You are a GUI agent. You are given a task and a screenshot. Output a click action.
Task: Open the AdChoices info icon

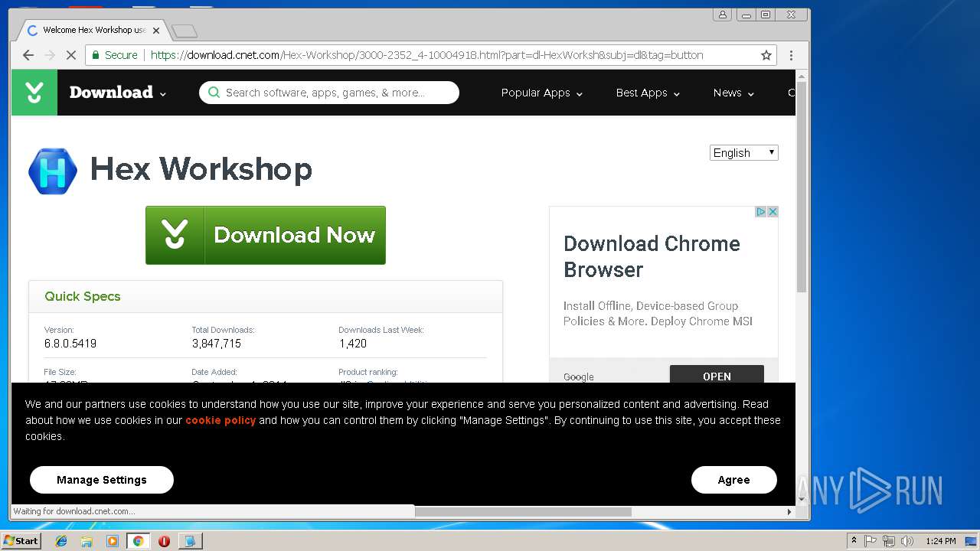point(761,212)
